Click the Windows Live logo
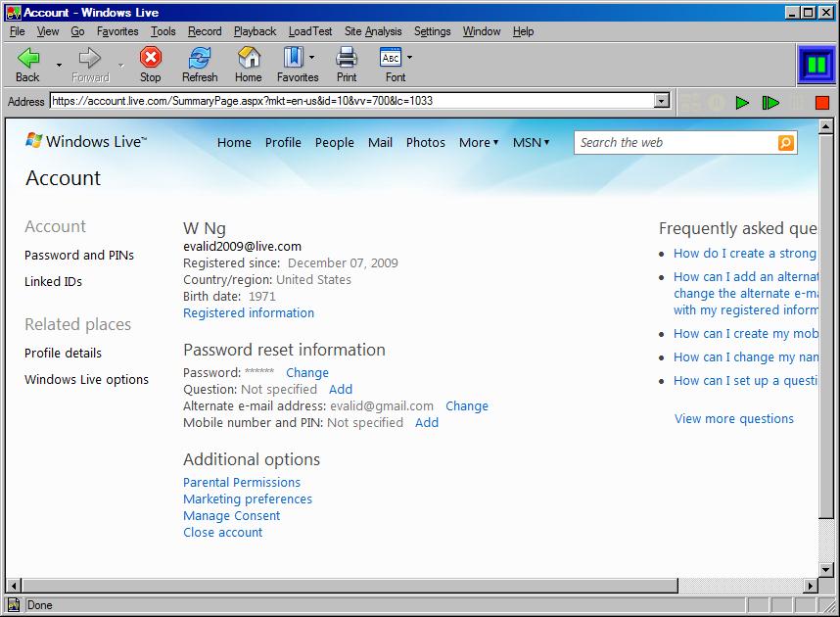The width and height of the screenshot is (840, 617). point(86,141)
